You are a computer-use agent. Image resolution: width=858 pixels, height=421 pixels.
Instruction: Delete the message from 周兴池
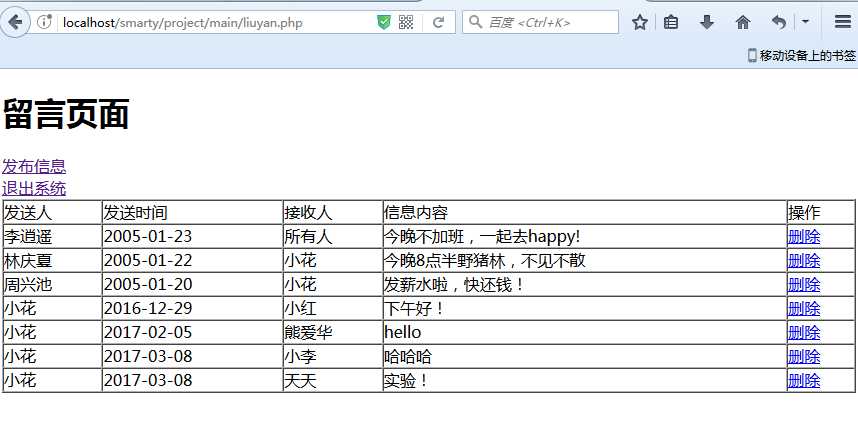(803, 285)
